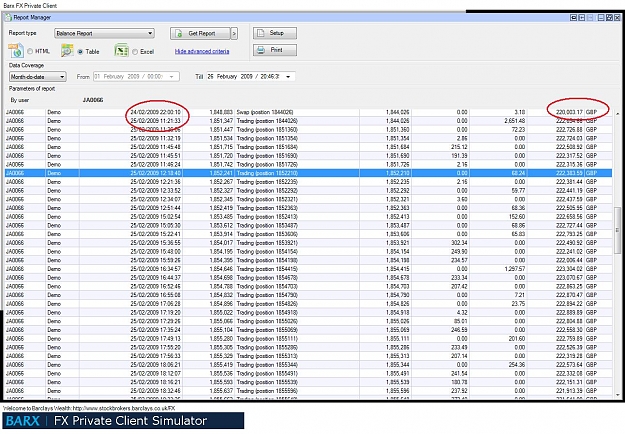This screenshot has height=434, width=625.
Task: Click the Print button
Action: coord(275,50)
